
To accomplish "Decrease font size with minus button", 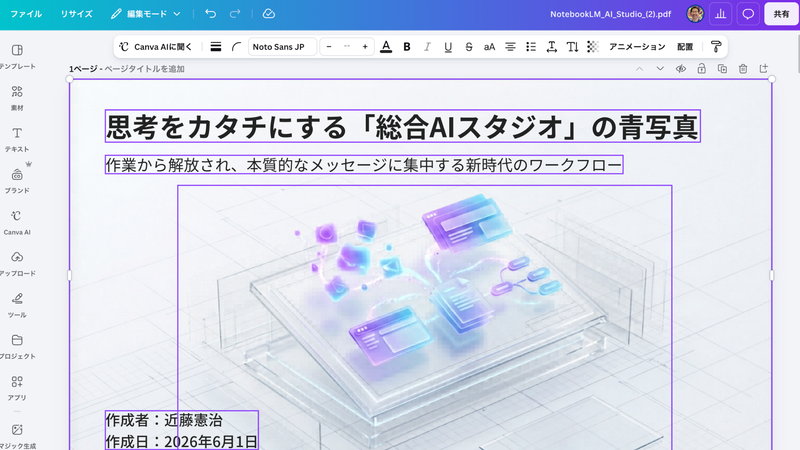I will (329, 47).
